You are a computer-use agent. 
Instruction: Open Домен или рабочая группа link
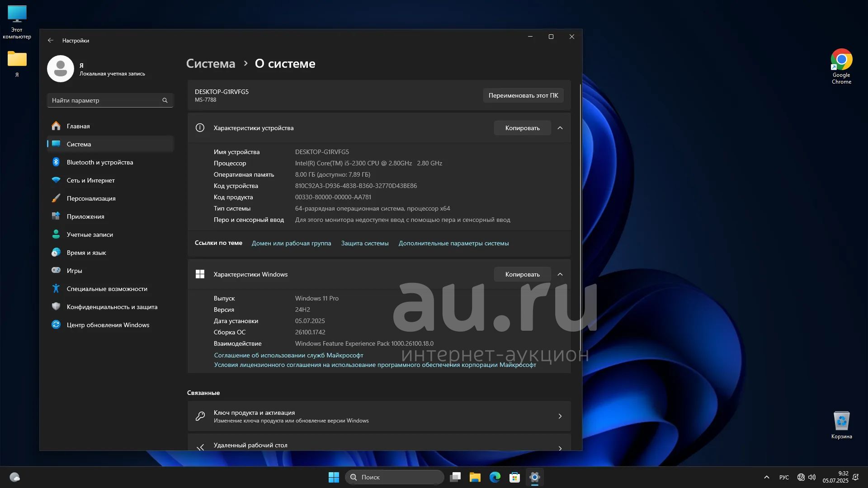[291, 243]
